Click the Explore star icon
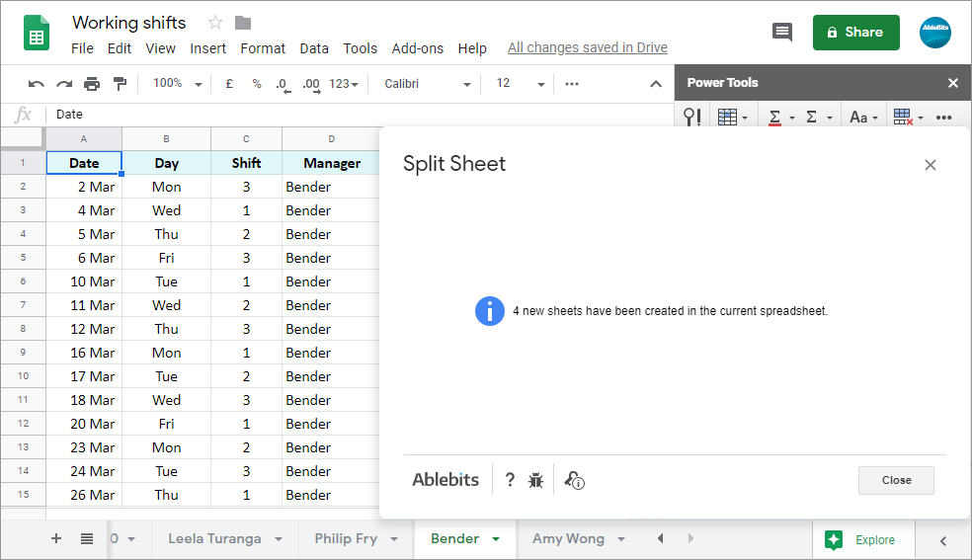This screenshot has height=560, width=972. 834,539
